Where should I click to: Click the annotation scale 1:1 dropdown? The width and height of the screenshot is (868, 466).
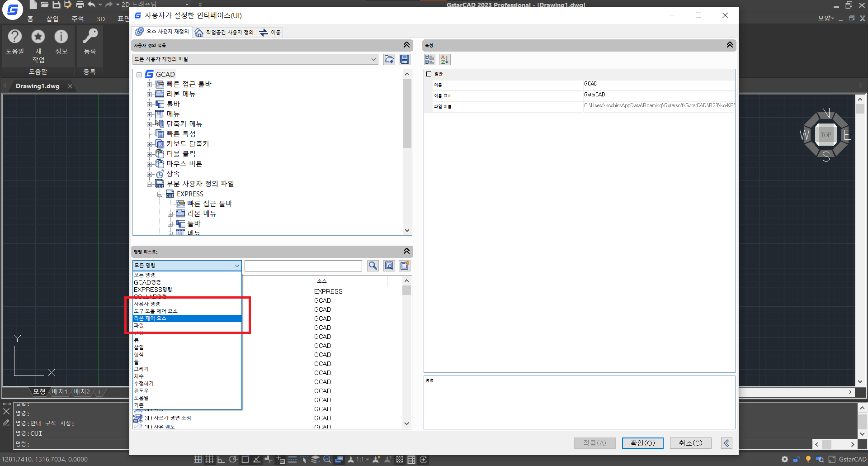(363, 459)
